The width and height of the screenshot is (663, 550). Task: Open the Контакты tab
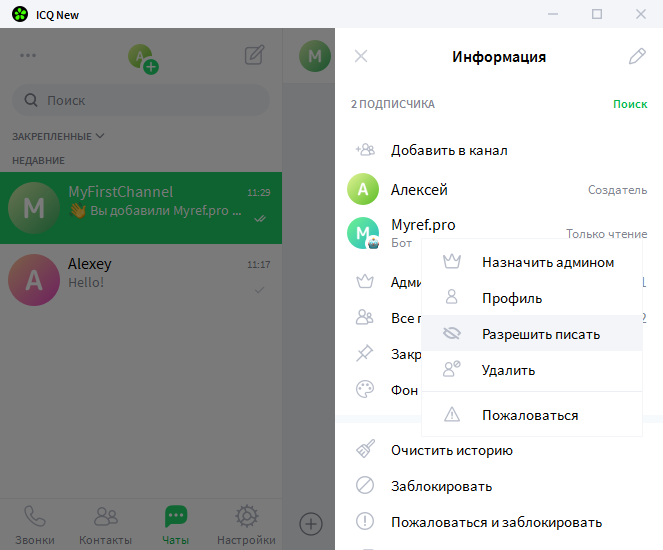pos(105,525)
